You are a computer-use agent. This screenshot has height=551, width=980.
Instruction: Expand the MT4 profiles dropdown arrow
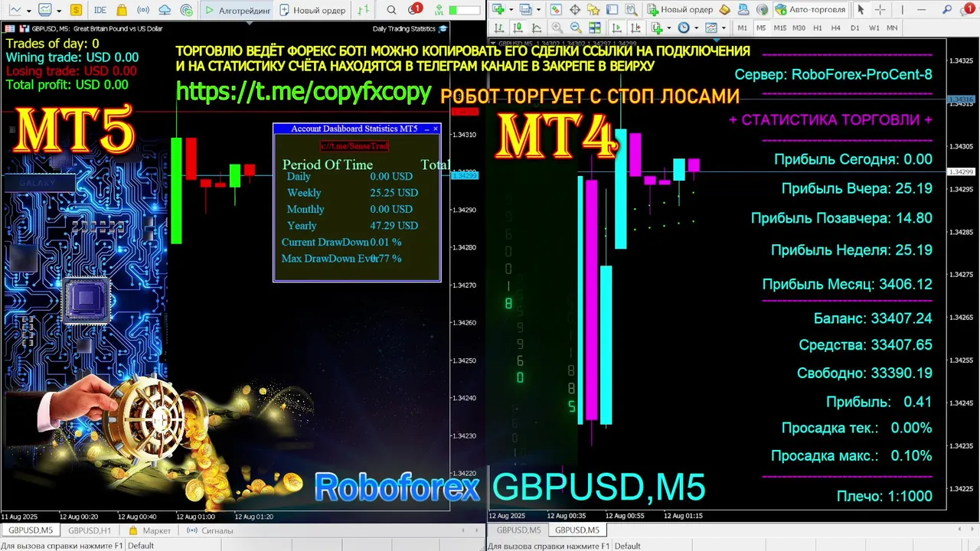(538, 10)
